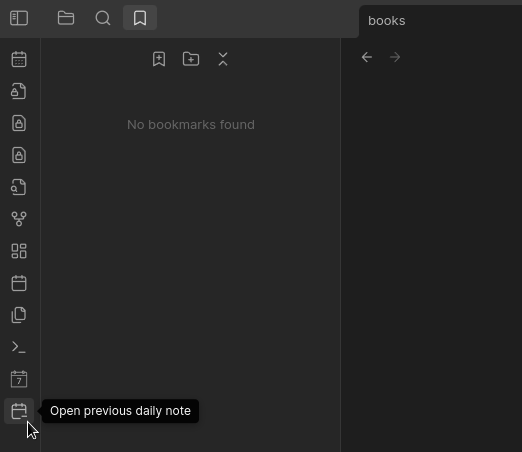The height and width of the screenshot is (452, 522).
Task: Click the file search ribbon icon
Action: 19,187
